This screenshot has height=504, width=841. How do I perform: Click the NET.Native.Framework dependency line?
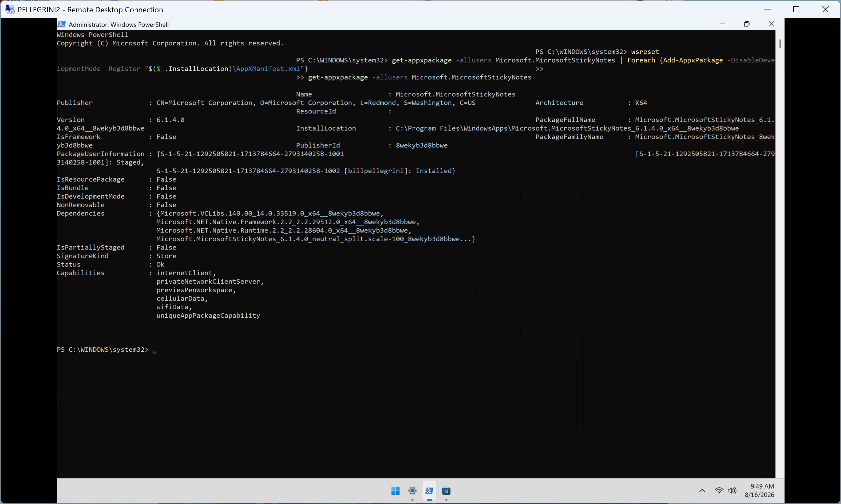[288, 222]
